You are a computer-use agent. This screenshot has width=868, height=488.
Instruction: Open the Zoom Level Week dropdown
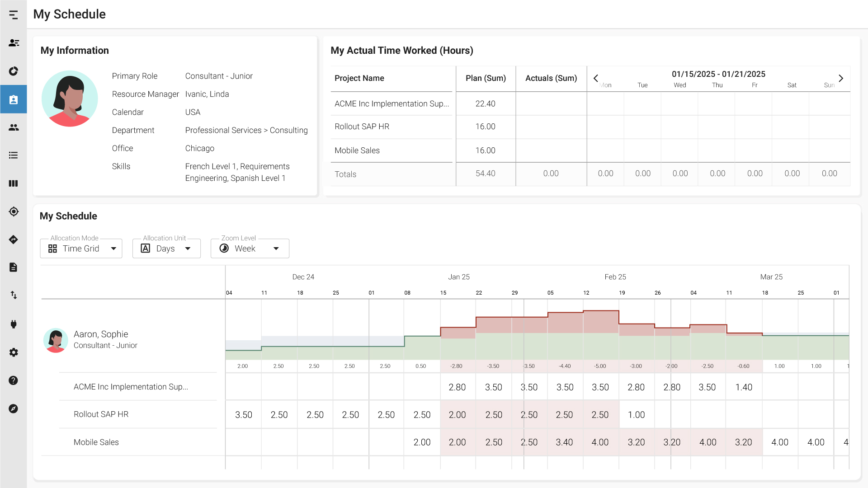[250, 249]
